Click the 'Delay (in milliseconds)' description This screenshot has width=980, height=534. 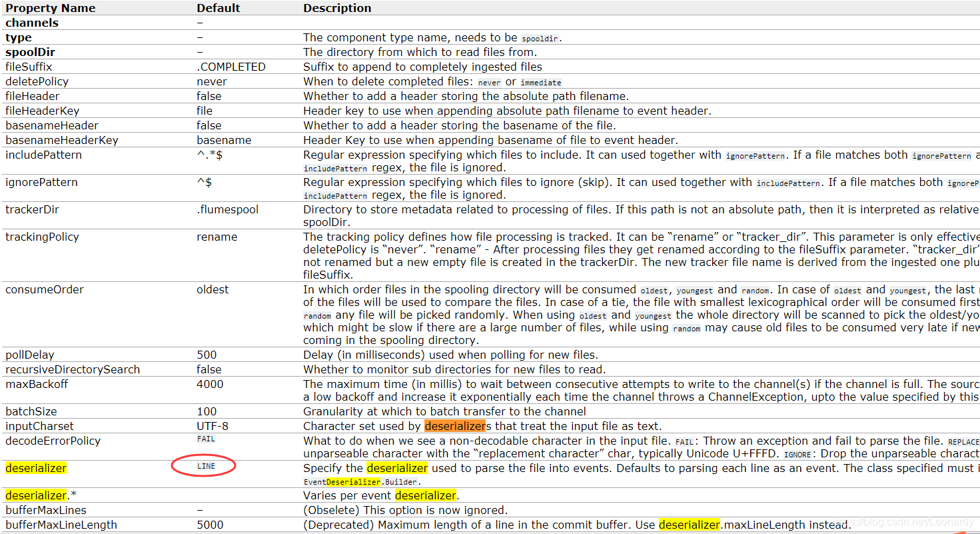[x=451, y=355]
